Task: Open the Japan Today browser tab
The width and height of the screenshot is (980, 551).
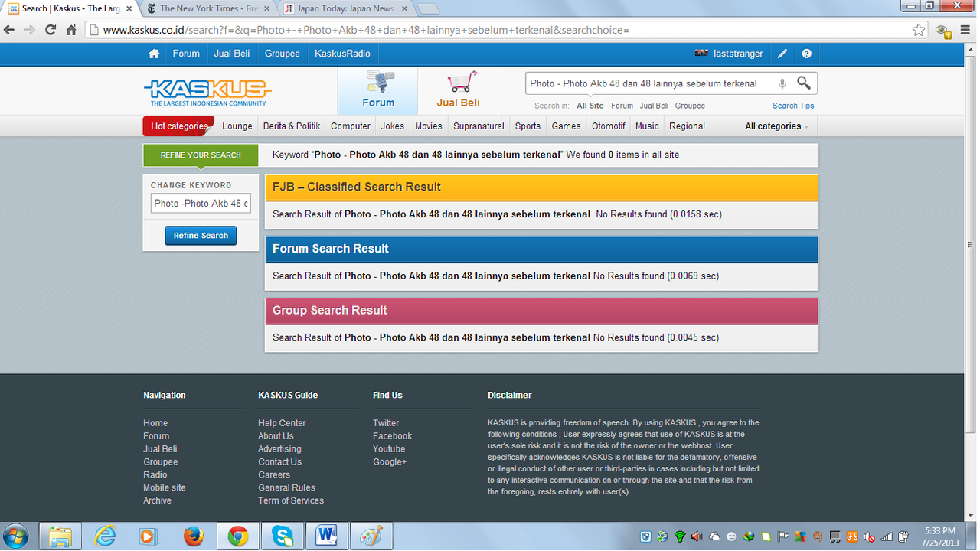Action: coord(345,8)
